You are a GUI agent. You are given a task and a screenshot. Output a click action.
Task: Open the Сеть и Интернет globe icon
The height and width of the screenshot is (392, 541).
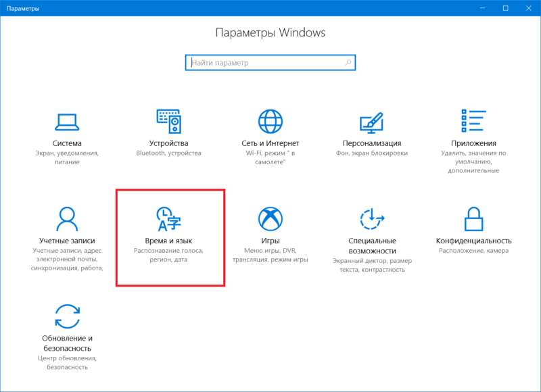click(x=270, y=122)
